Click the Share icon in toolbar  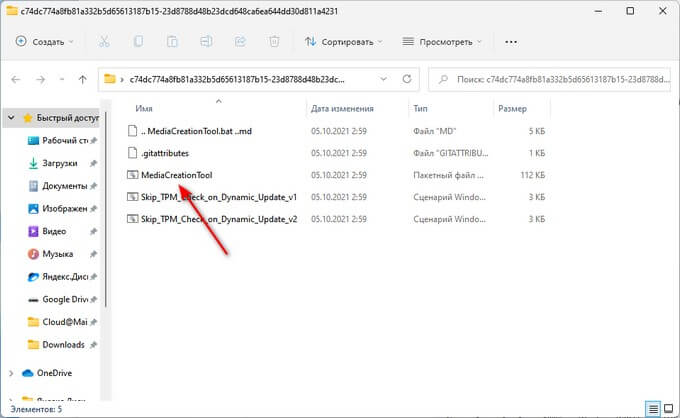(x=240, y=43)
